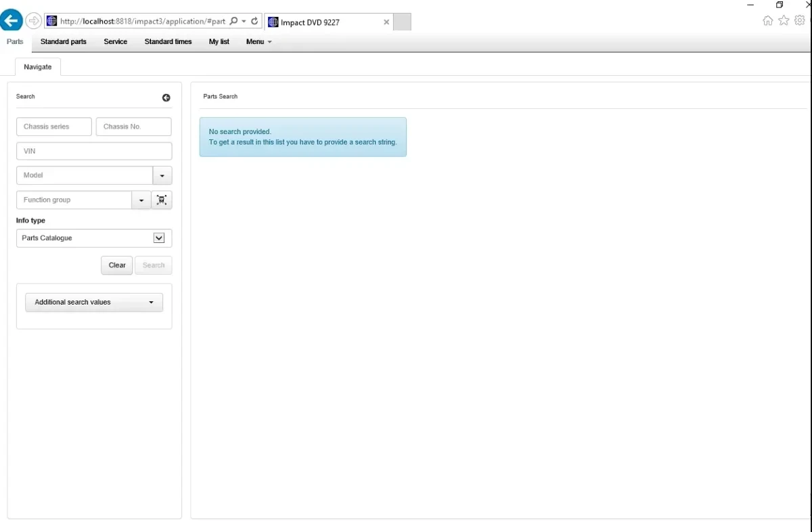Click the Search button
The width and height of the screenshot is (812, 532).
154,265
